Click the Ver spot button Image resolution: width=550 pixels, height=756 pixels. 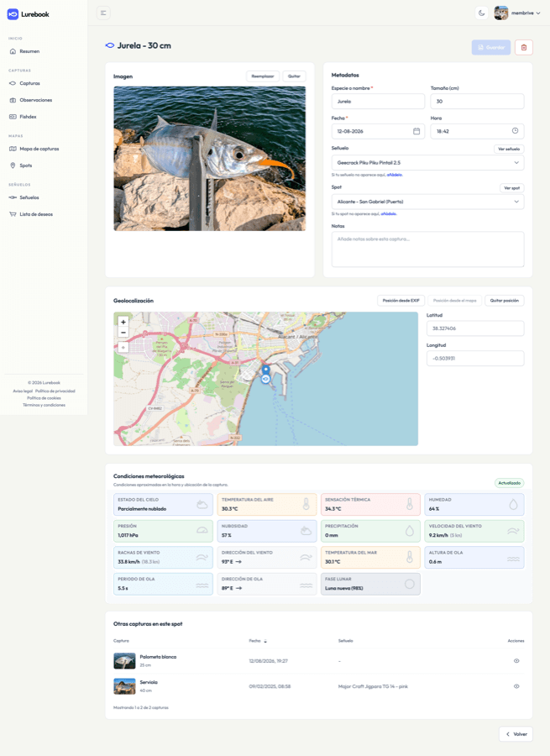[512, 188]
